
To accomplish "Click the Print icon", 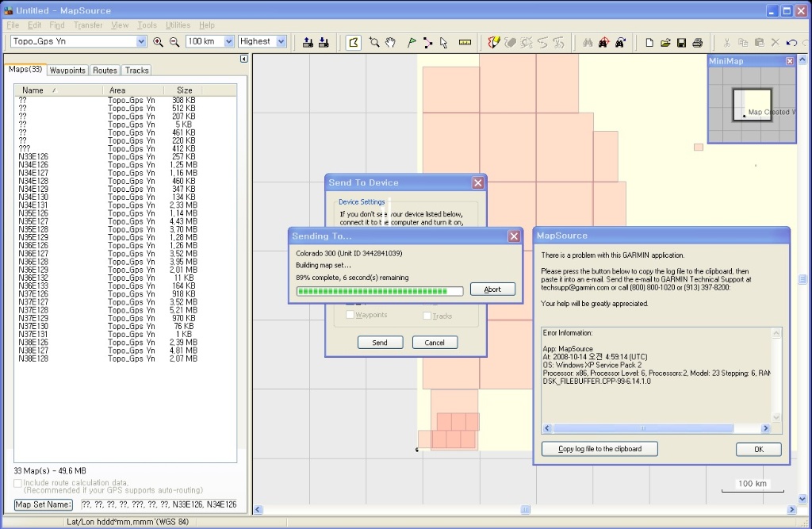I will (x=698, y=43).
